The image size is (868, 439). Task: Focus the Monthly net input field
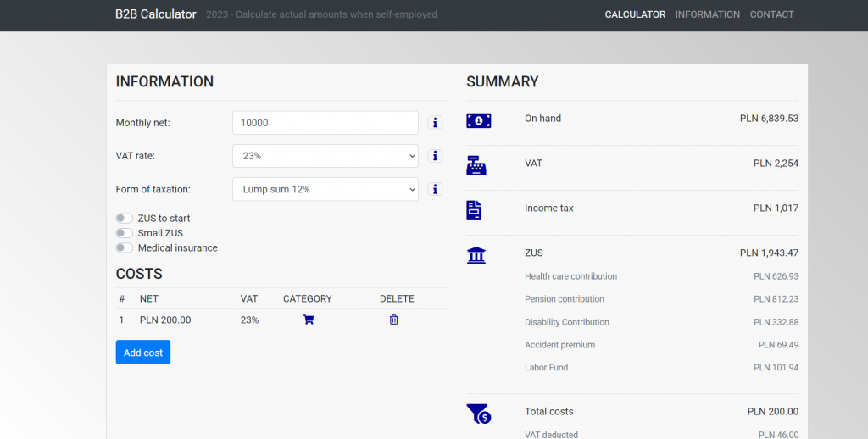pyautogui.click(x=325, y=123)
